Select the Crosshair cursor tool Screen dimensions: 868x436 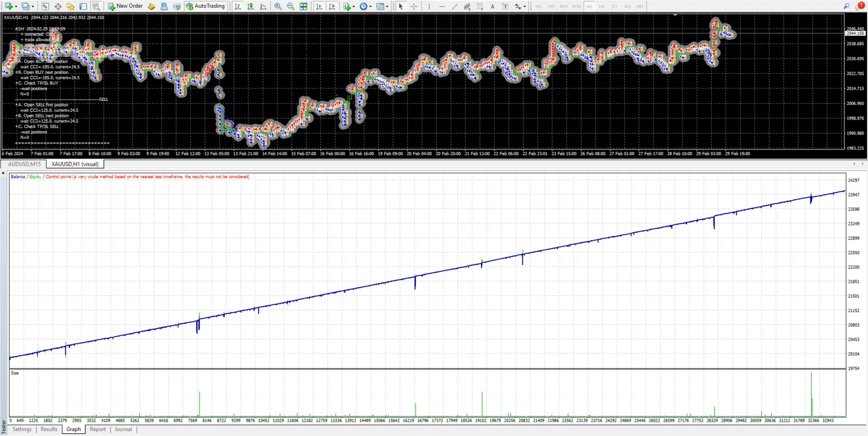coord(414,7)
